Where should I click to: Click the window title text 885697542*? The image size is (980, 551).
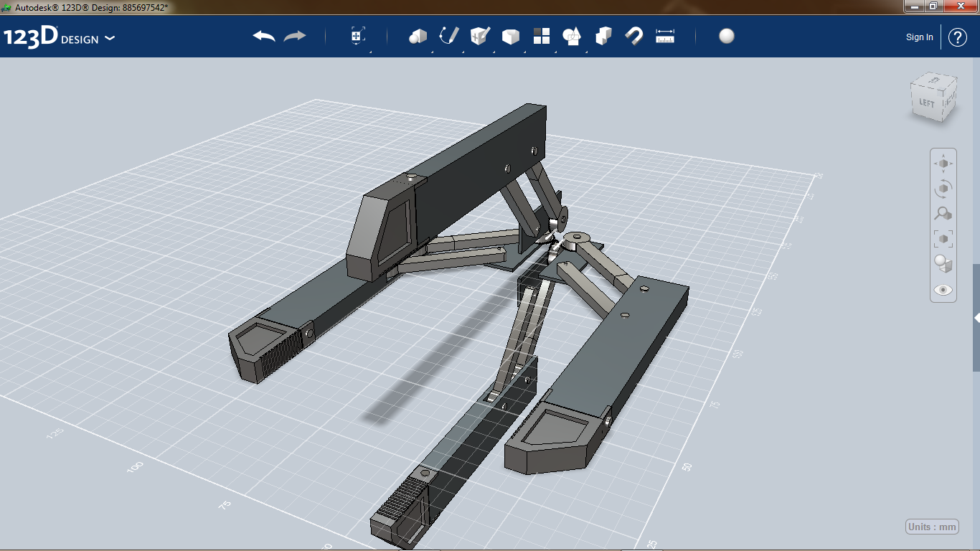click(145, 7)
